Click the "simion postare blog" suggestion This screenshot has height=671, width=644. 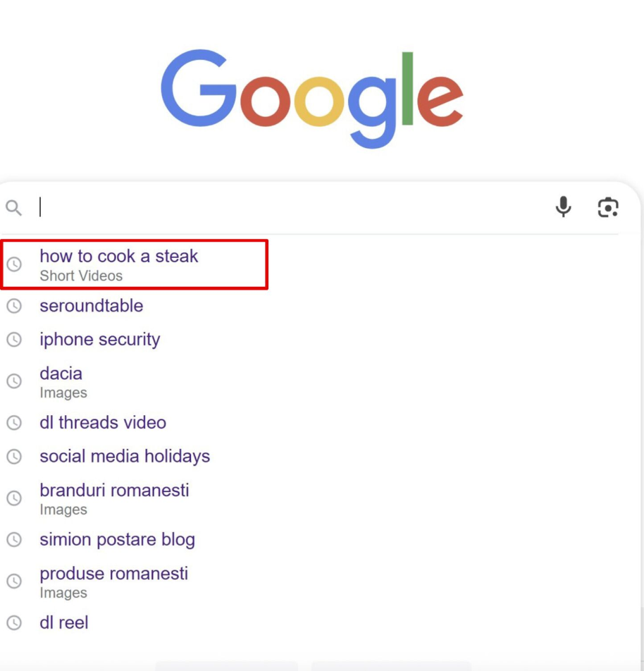point(117,540)
